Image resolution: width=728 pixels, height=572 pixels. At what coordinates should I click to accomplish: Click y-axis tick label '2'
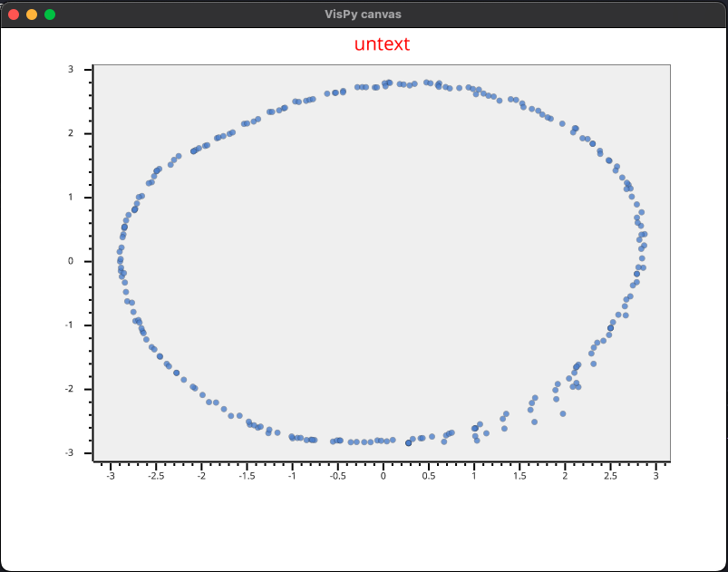71,134
